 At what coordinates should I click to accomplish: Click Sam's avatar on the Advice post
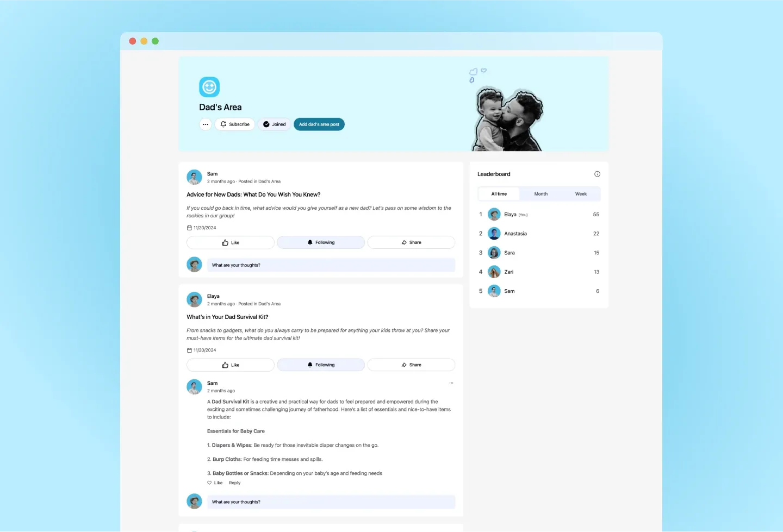click(194, 177)
